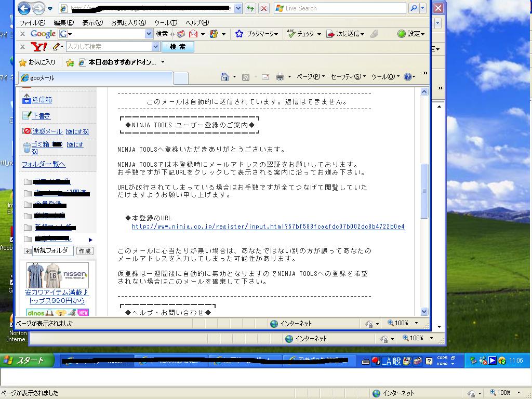
Task: Open the ツール(T) menu
Action: 166,23
